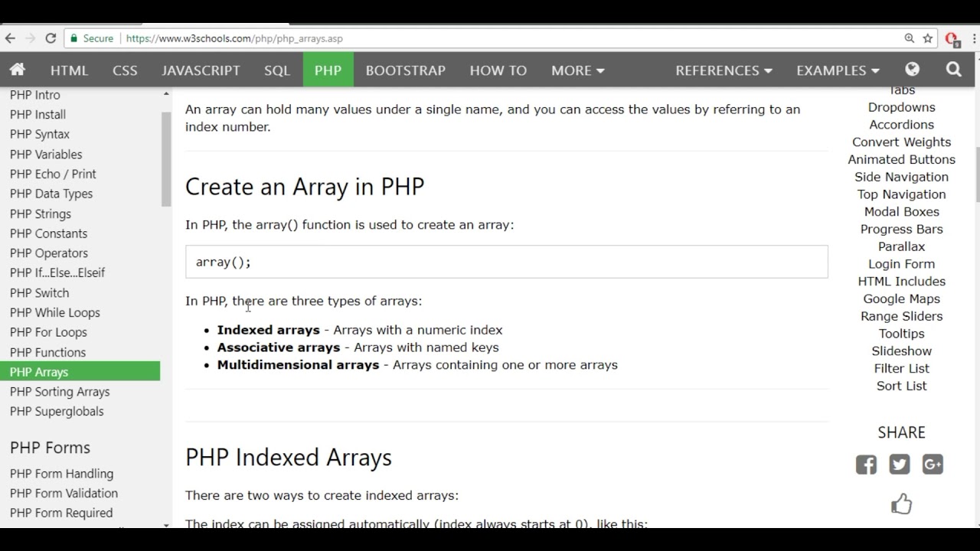Select the highlighted PHP Arrays item
Image resolution: width=980 pixels, height=551 pixels.
[x=80, y=372]
